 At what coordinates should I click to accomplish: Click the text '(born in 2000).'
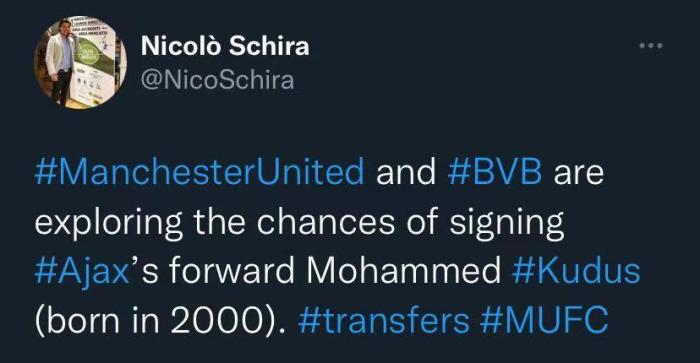click(160, 321)
